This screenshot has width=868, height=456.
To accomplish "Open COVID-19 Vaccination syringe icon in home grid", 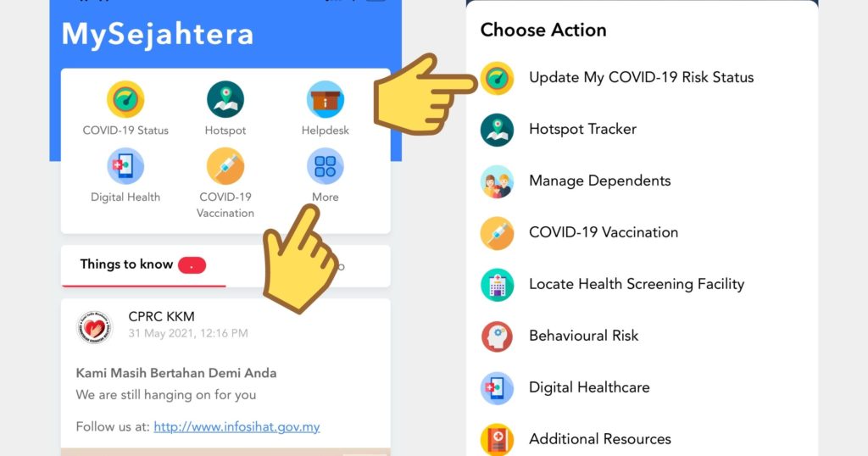I will click(225, 166).
